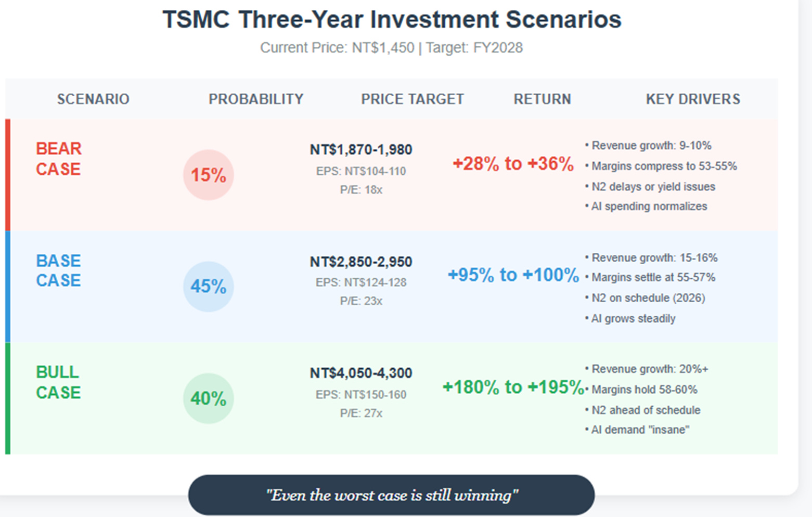Image resolution: width=812 pixels, height=517 pixels.
Task: Click the +28% to +36% return
Action: pyautogui.click(x=513, y=163)
